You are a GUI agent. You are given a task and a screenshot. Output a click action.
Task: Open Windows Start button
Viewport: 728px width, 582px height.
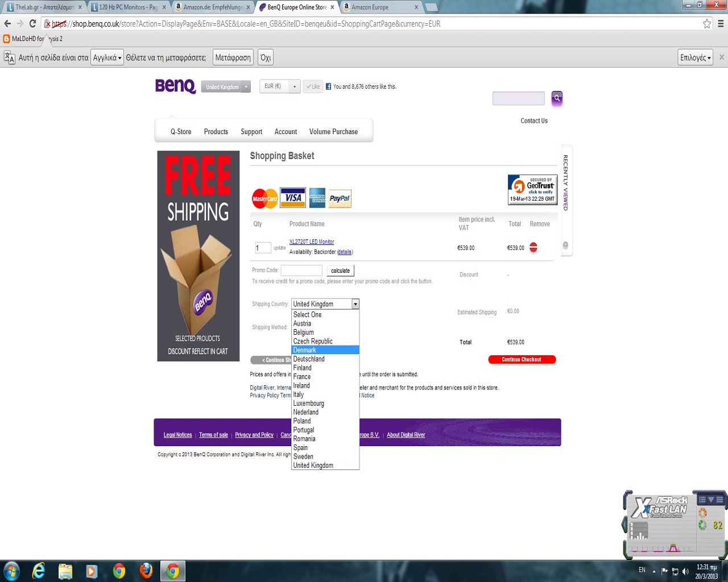coord(11,571)
